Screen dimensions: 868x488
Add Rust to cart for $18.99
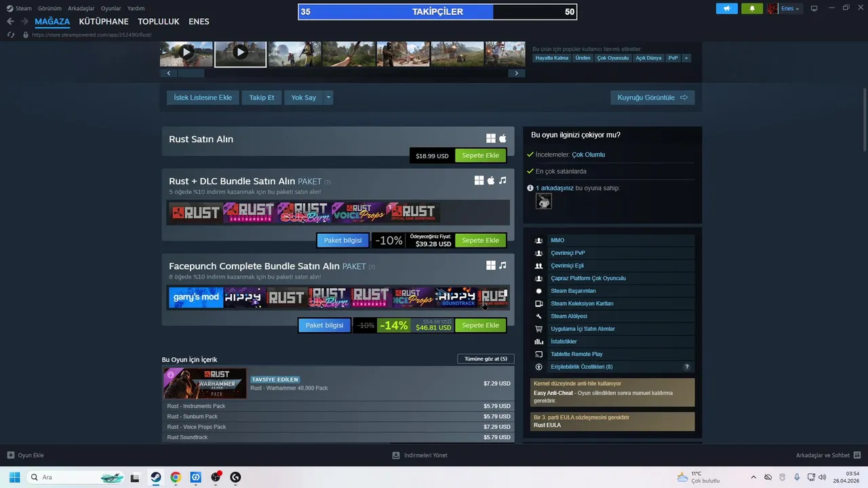point(480,155)
